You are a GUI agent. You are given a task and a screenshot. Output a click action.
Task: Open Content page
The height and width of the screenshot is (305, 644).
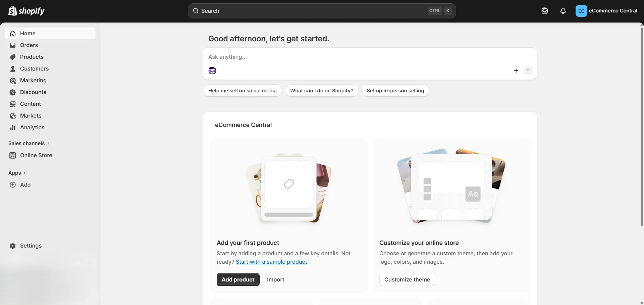[50, 104]
